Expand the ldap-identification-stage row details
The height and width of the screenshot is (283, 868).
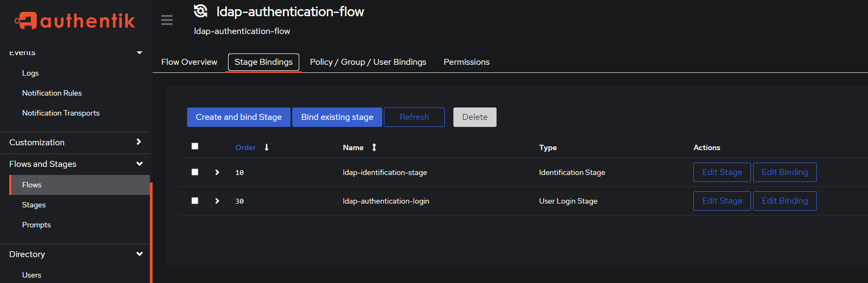tap(217, 172)
